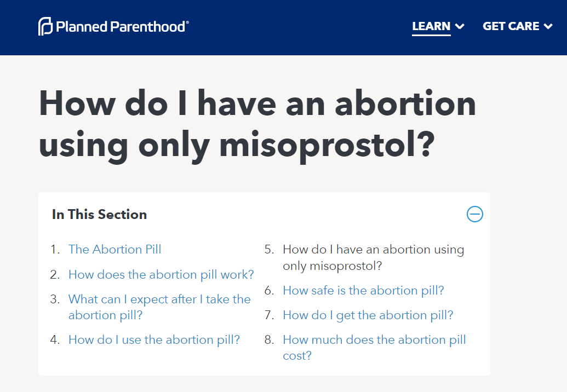The height and width of the screenshot is (392, 567).
Task: Click the page title heading about misoprostol
Action: click(257, 124)
